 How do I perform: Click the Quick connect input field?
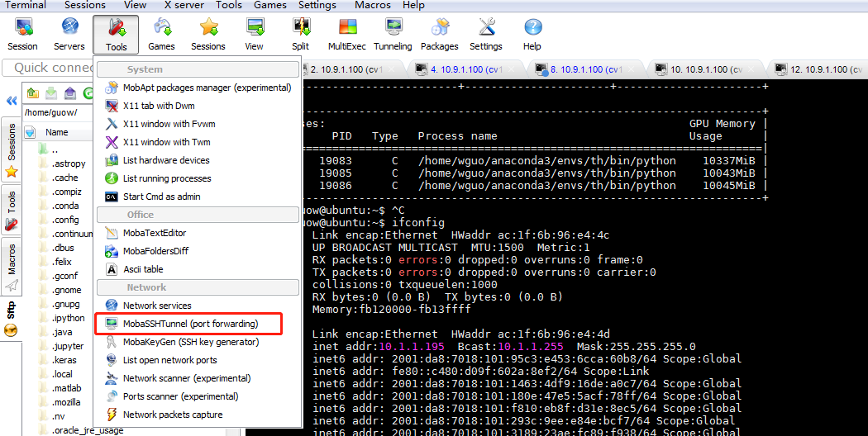click(x=49, y=68)
